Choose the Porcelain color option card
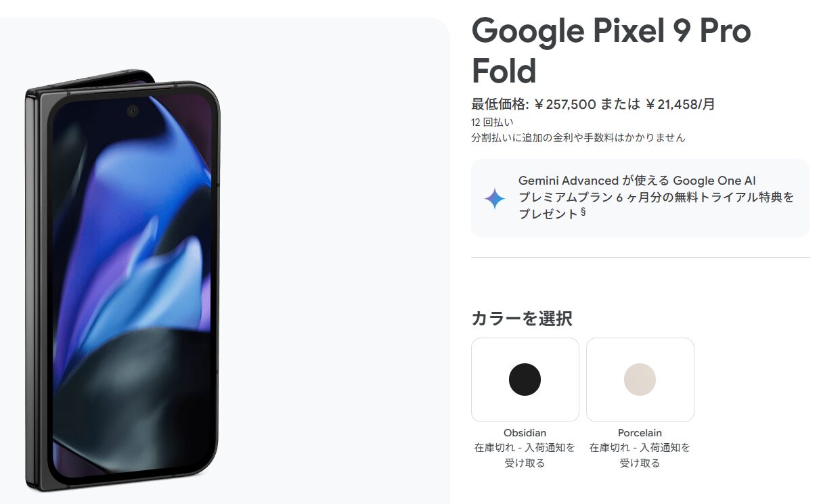This screenshot has width=819, height=504. (x=640, y=380)
